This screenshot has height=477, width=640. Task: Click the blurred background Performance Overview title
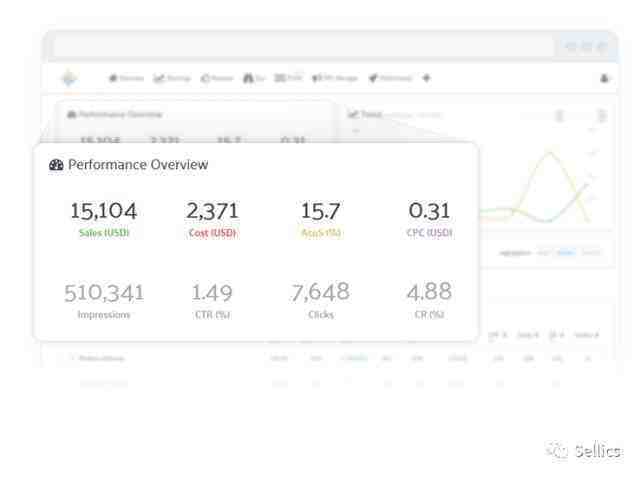pyautogui.click(x=120, y=114)
